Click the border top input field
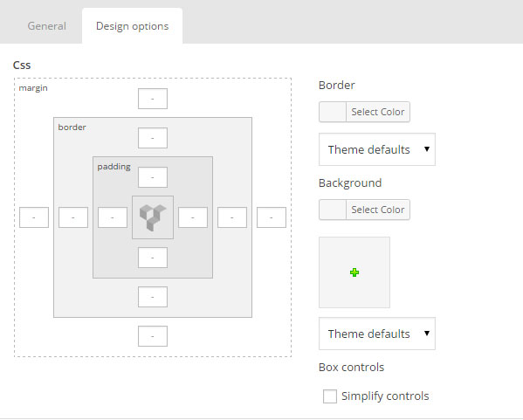This screenshot has width=523, height=420. coord(153,138)
